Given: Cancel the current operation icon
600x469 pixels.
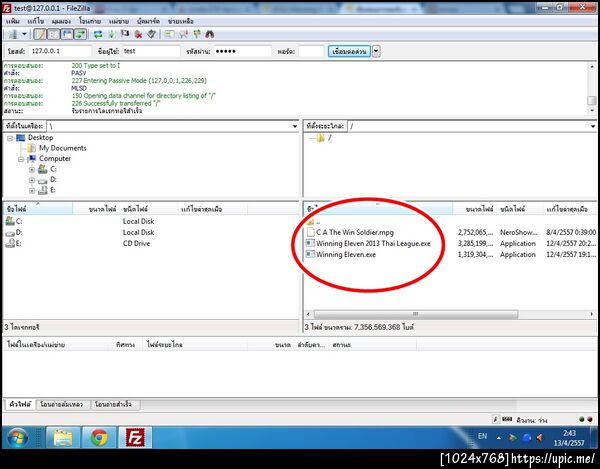Looking at the screenshot, I should click(125, 34).
